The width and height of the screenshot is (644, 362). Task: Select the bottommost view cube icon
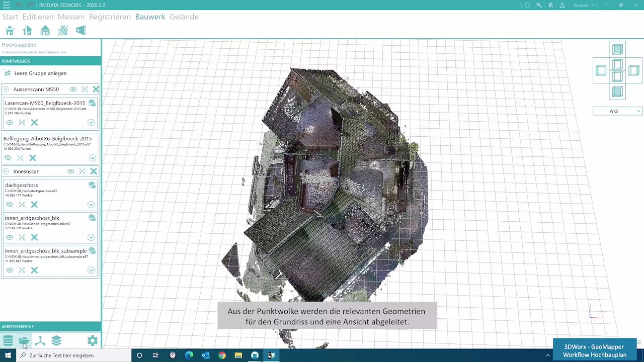coord(617,92)
